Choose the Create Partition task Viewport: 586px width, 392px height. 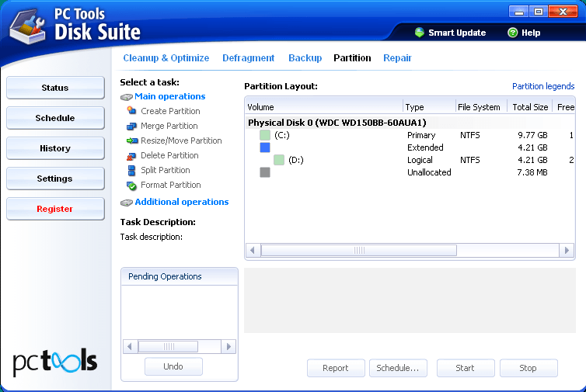[x=170, y=111]
